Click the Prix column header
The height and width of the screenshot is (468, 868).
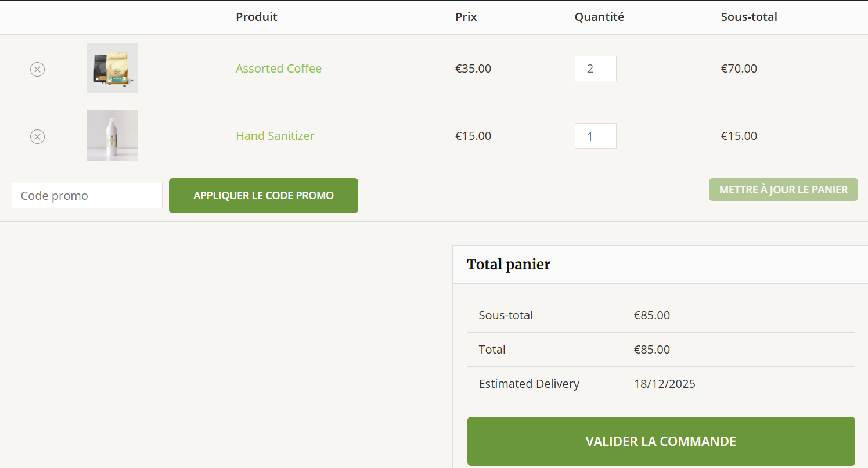click(x=466, y=17)
